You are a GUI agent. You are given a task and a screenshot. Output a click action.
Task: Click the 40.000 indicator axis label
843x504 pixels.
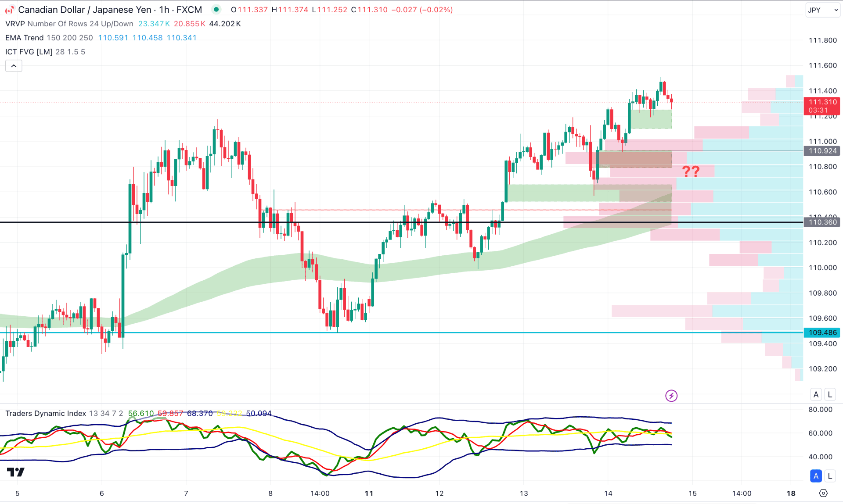point(821,457)
